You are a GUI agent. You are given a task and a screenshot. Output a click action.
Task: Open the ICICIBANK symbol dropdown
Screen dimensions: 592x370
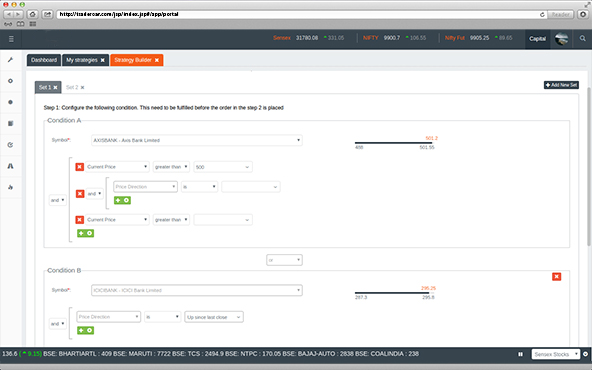pos(197,290)
